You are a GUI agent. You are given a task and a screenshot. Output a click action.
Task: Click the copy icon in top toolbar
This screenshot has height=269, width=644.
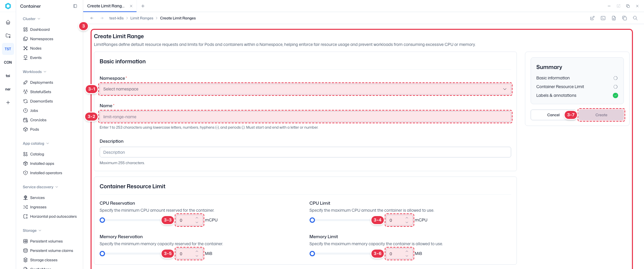pos(625,18)
